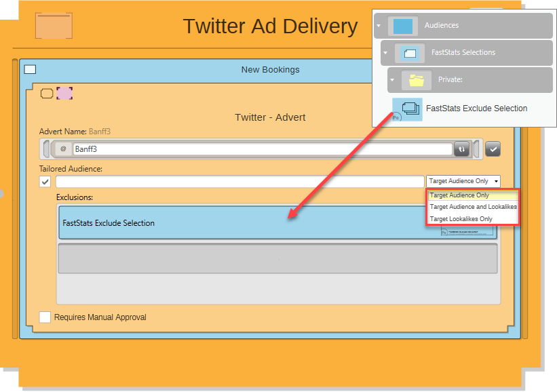Image resolution: width=557 pixels, height=392 pixels.
Task: Click the Exclusions: label
Action: [x=75, y=197]
